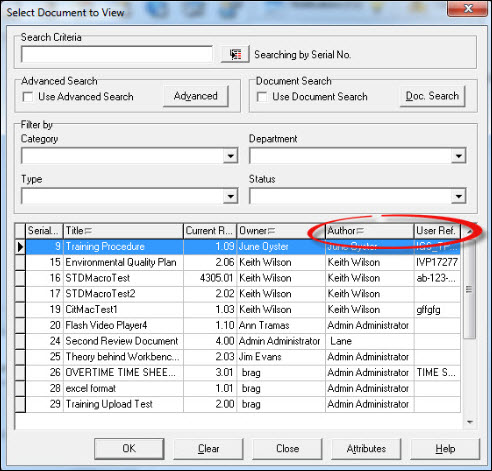Click the row selector arrow for Training Procedure
This screenshot has width=492, height=471.
coord(20,247)
